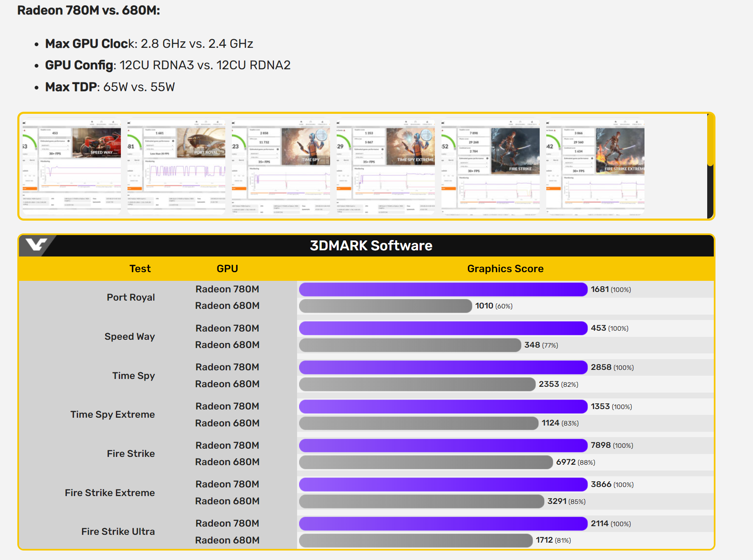This screenshot has width=753, height=560.
Task: Click Radeon 780M in the Time Spy row
Action: [227, 367]
